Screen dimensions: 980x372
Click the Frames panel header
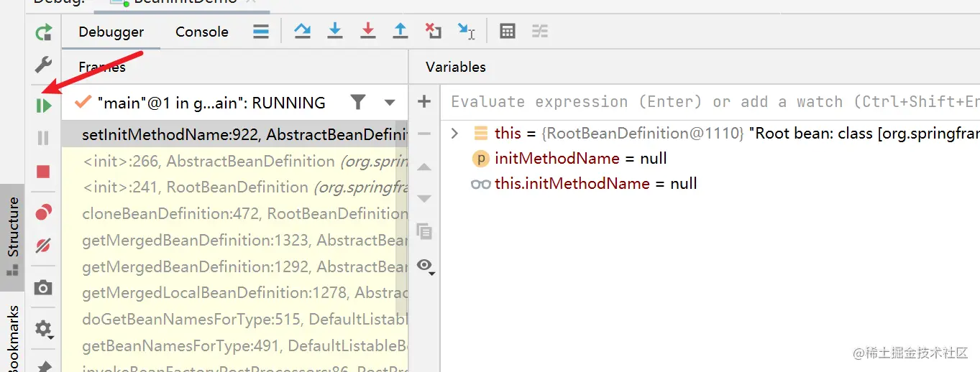pos(102,67)
